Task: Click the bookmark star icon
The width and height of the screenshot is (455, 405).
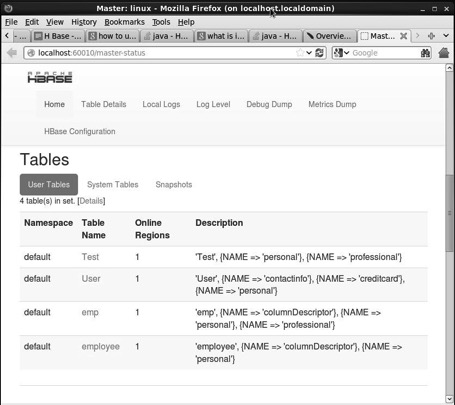Action: click(300, 53)
